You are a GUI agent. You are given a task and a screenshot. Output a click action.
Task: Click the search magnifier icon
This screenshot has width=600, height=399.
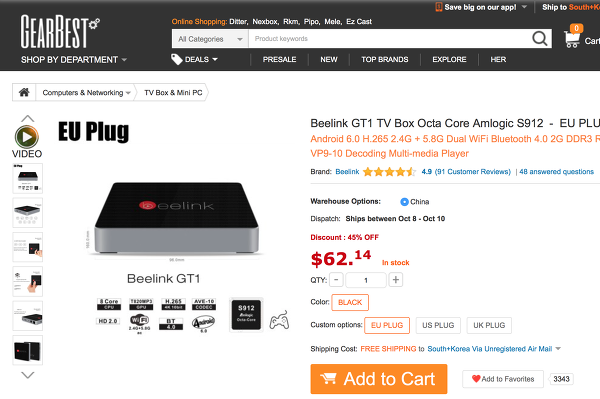(540, 39)
